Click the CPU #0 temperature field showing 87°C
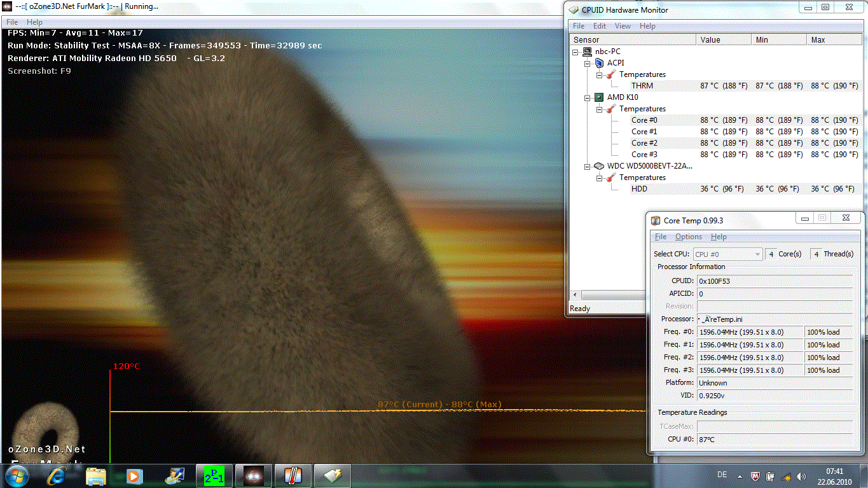Viewport: 868px width, 488px height. 775,439
